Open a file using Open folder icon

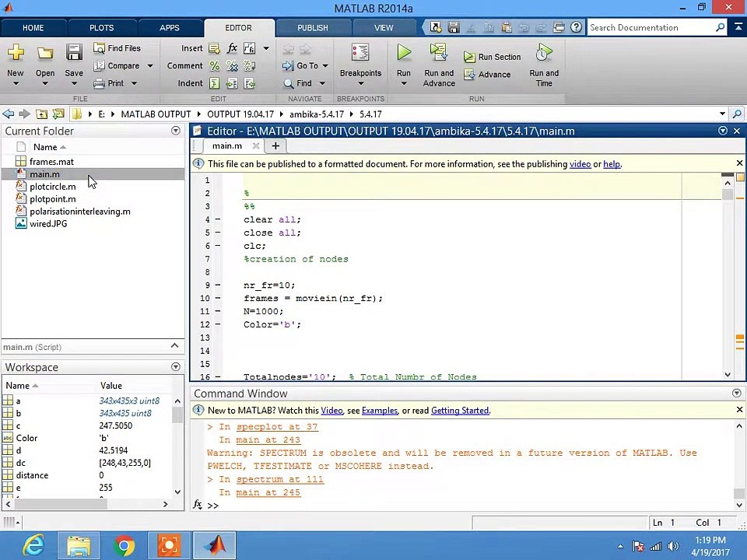(45, 52)
